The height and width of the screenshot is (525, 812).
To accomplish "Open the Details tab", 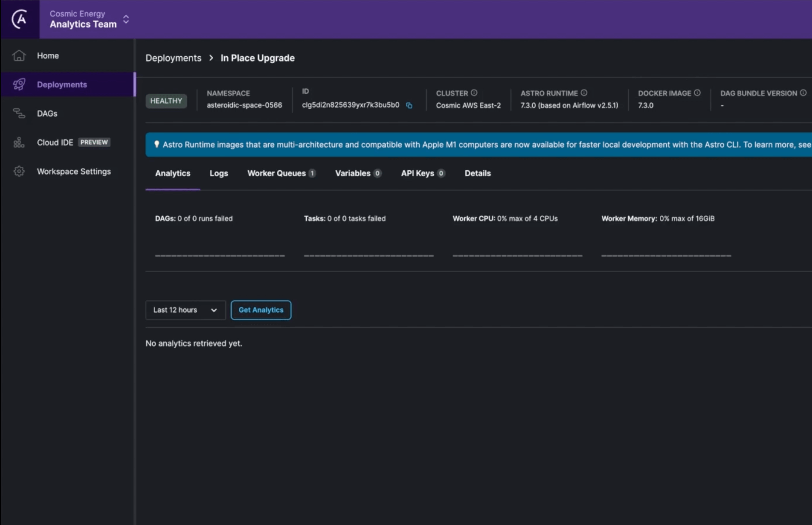I will pos(477,173).
